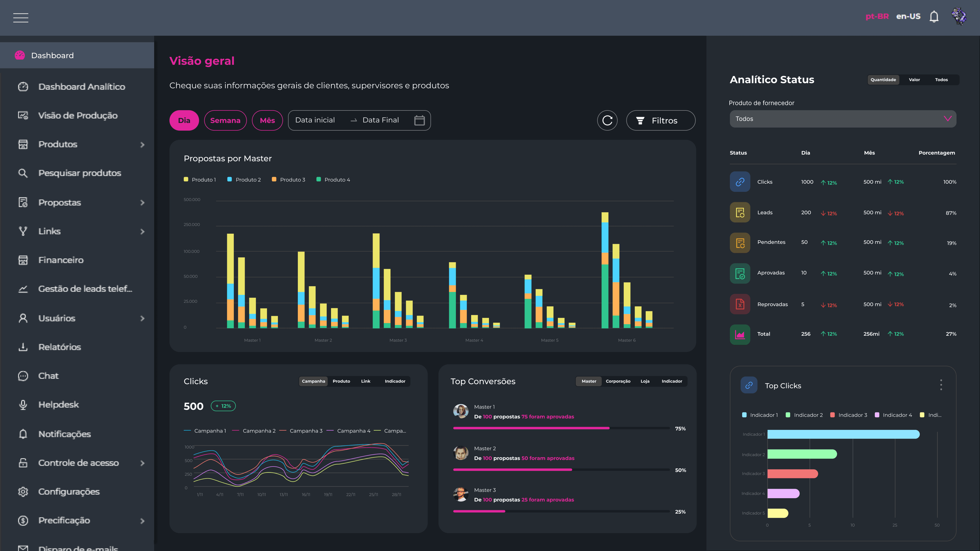Click the notification bell in the top bar
The width and height of the screenshot is (980, 551).
934,16
